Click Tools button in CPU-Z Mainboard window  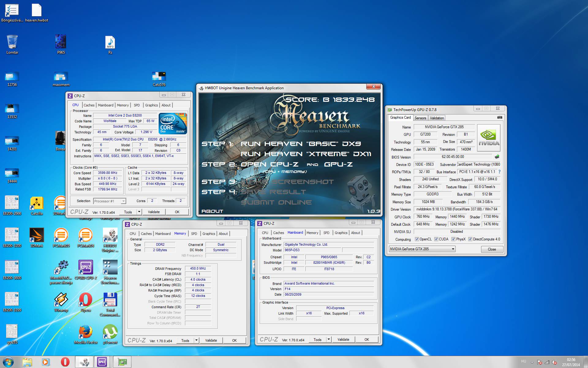(318, 339)
